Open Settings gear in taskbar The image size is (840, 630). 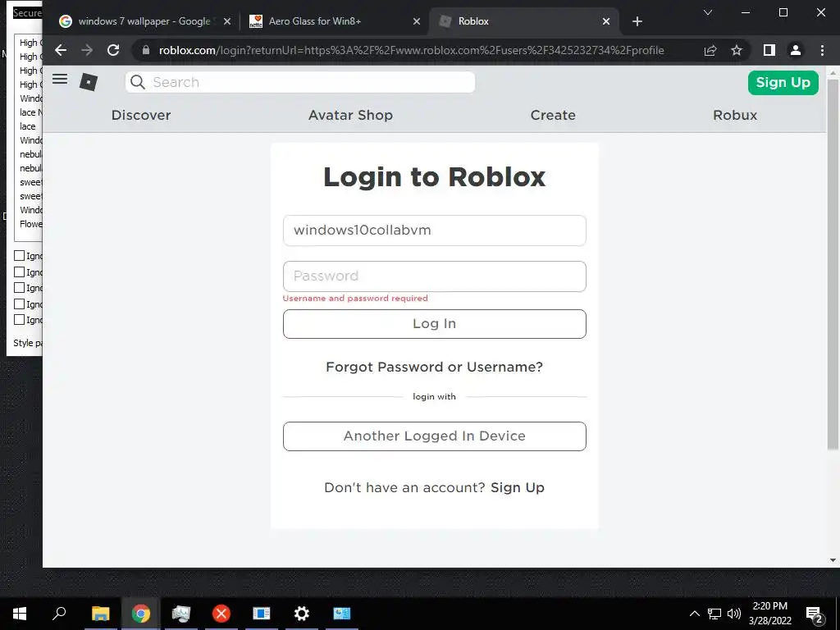302,614
